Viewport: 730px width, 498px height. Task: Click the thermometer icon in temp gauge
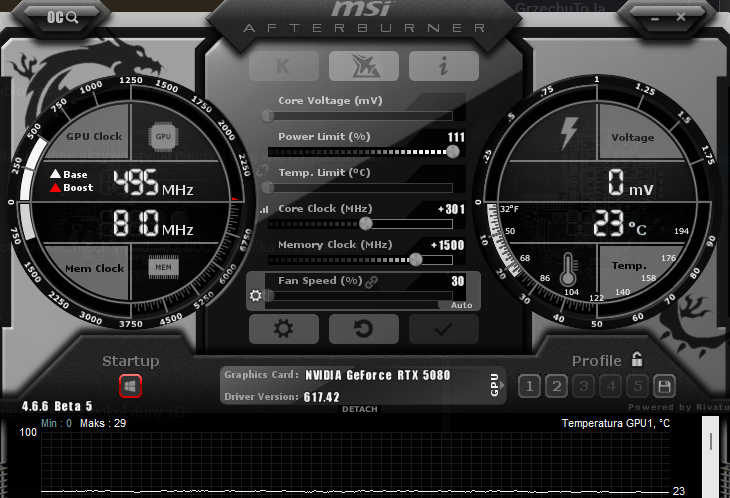pyautogui.click(x=568, y=269)
